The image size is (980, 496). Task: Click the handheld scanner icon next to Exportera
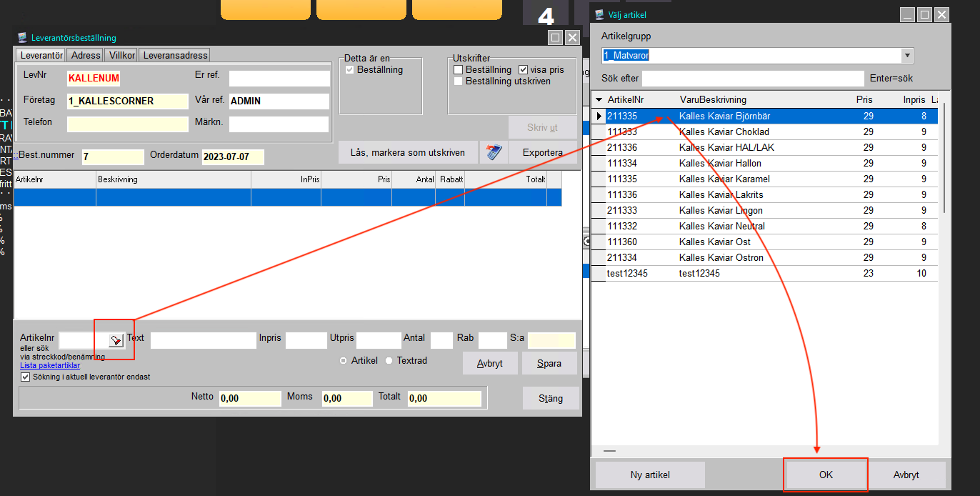(493, 152)
